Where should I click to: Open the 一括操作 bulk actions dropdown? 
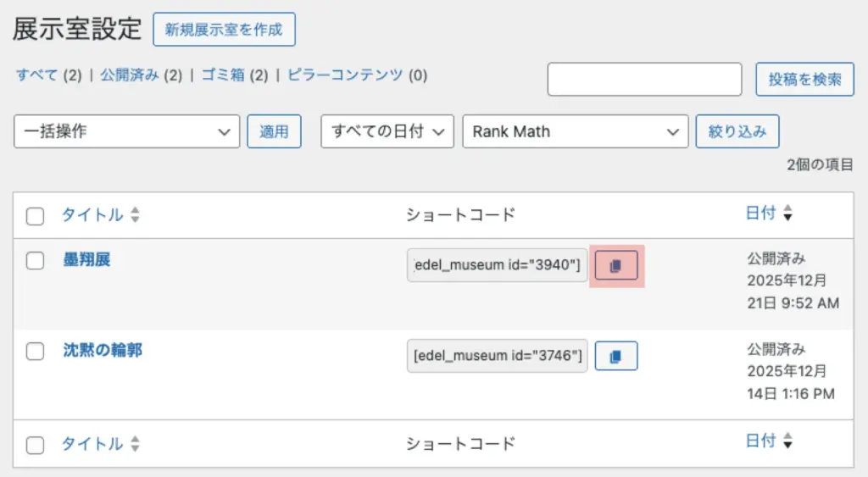pyautogui.click(x=127, y=131)
